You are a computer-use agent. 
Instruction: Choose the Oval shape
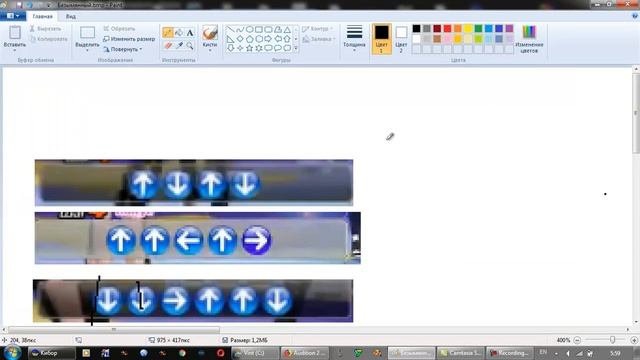tap(249, 30)
